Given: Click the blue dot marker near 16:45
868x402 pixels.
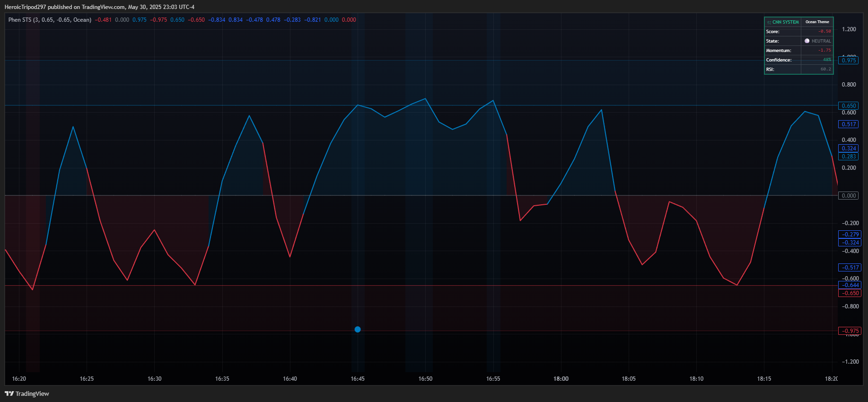Looking at the screenshot, I should pyautogui.click(x=358, y=329).
